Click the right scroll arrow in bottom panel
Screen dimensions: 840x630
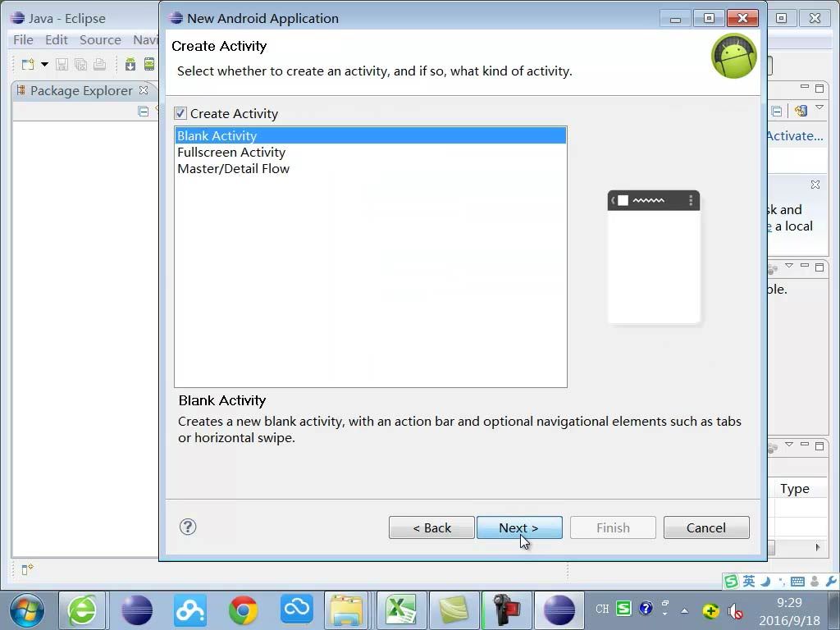tap(818, 547)
